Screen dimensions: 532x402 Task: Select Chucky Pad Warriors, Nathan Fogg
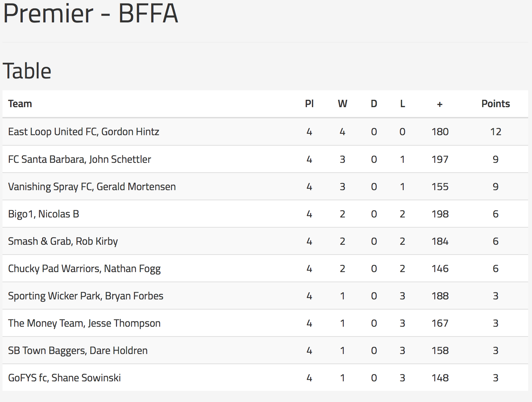84,269
